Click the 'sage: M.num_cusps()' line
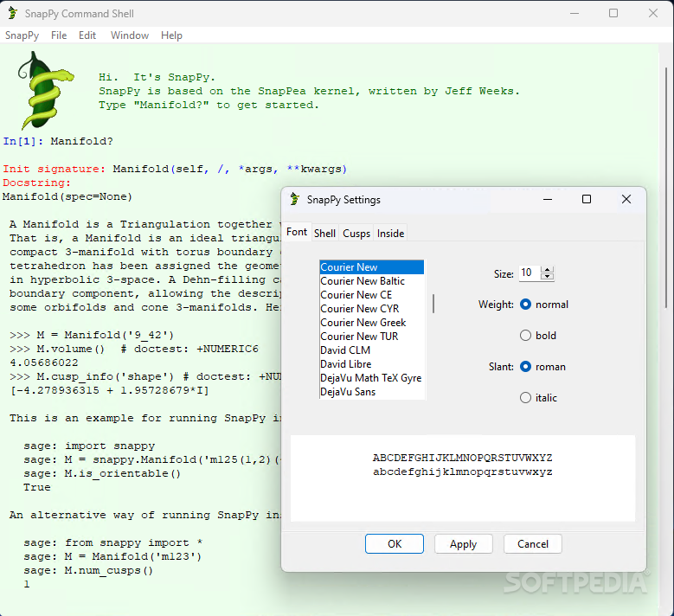 click(88, 570)
